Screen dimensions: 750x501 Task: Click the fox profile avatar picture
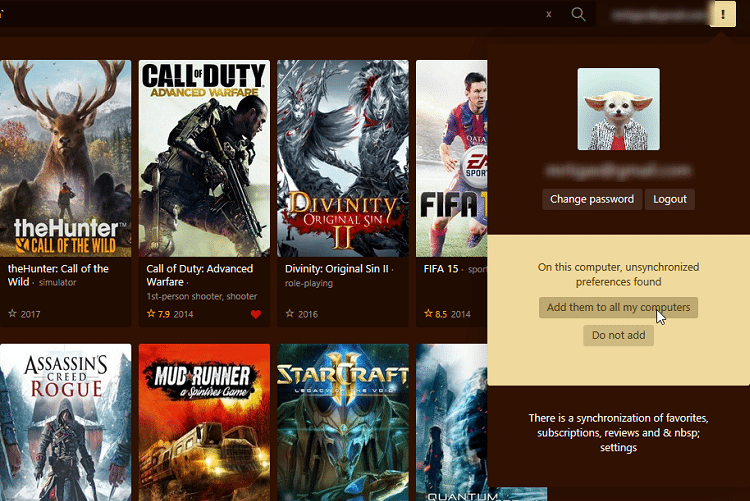pyautogui.click(x=618, y=109)
